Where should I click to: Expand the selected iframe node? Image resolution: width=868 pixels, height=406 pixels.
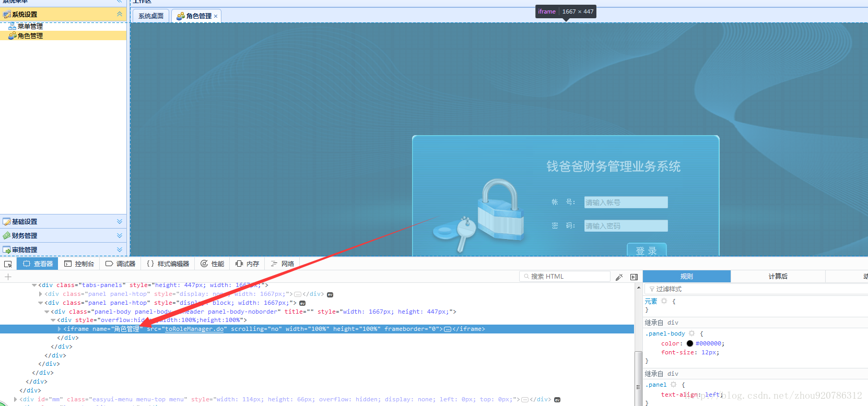60,329
